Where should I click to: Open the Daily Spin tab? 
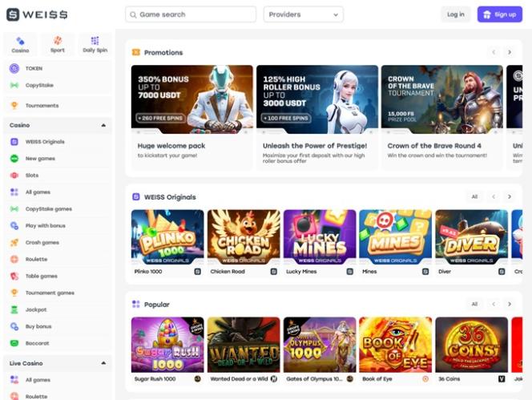pyautogui.click(x=95, y=44)
